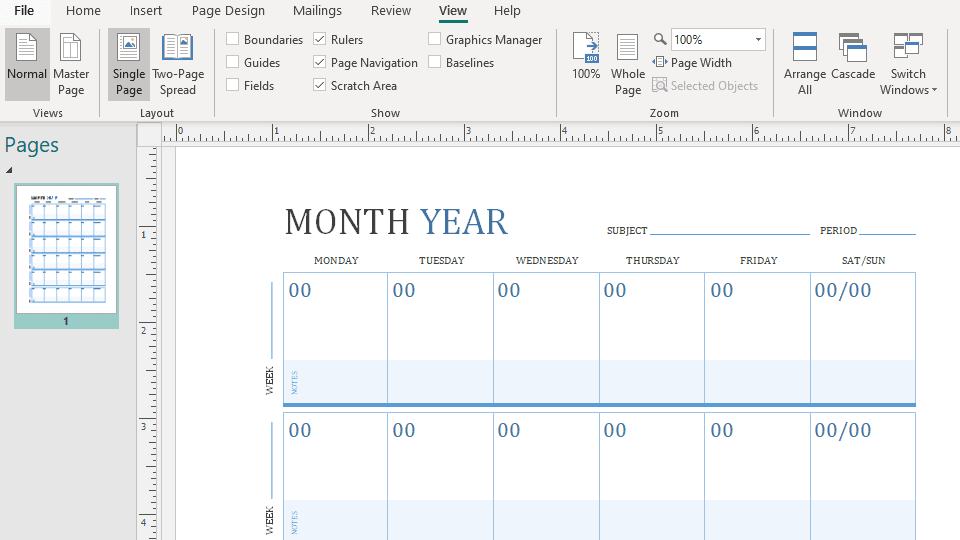Open the File menu
960x540 pixels.
(24, 11)
